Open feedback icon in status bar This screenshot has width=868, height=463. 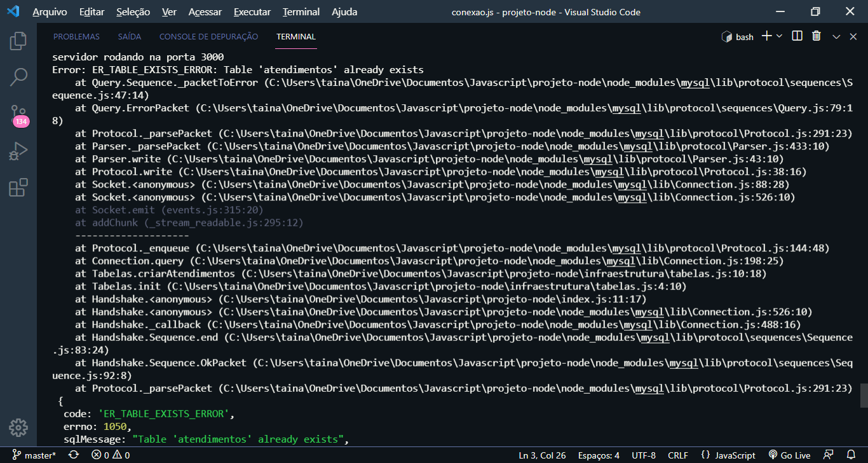coord(829,455)
